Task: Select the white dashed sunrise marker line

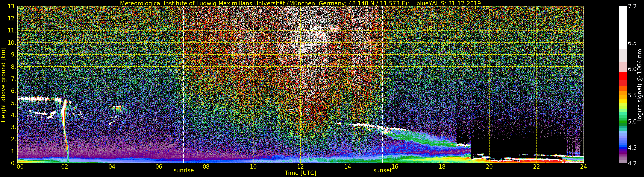Action: point(184,85)
